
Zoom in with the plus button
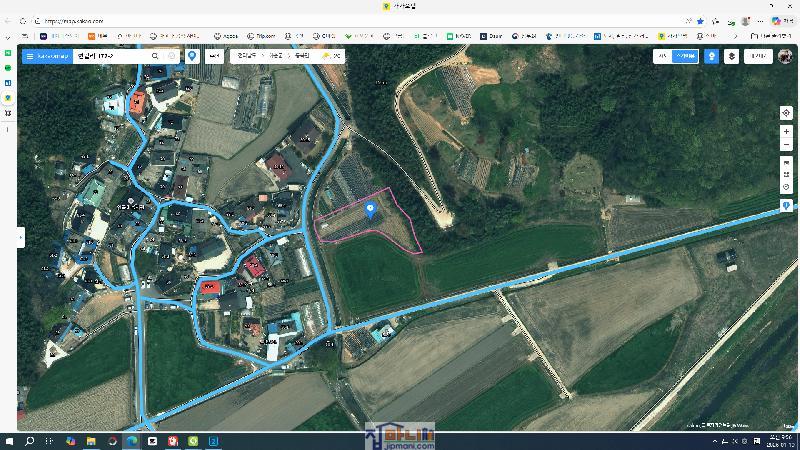pos(787,132)
